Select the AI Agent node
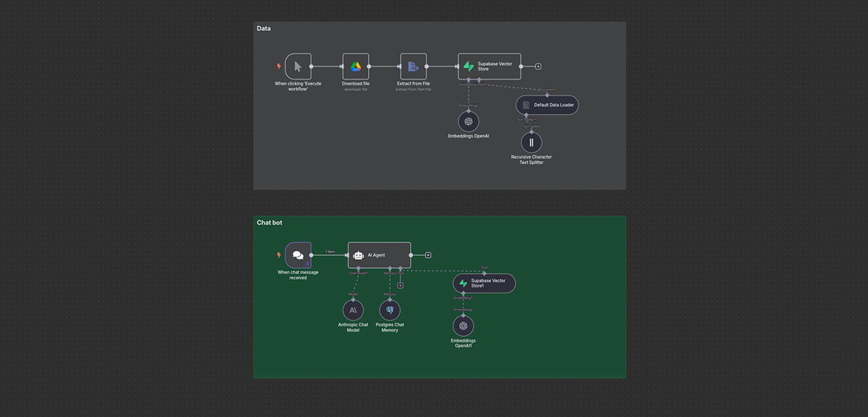The height and width of the screenshot is (417, 868). 379,255
